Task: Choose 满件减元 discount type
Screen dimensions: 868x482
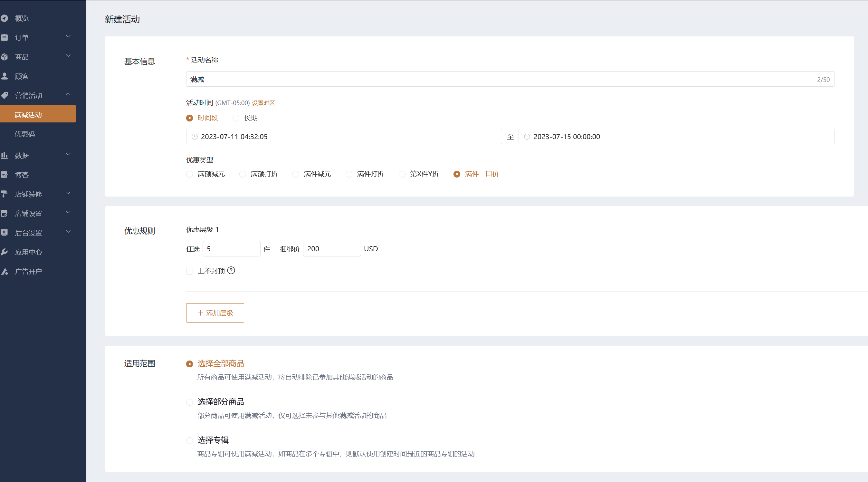Action: pyautogui.click(x=296, y=174)
